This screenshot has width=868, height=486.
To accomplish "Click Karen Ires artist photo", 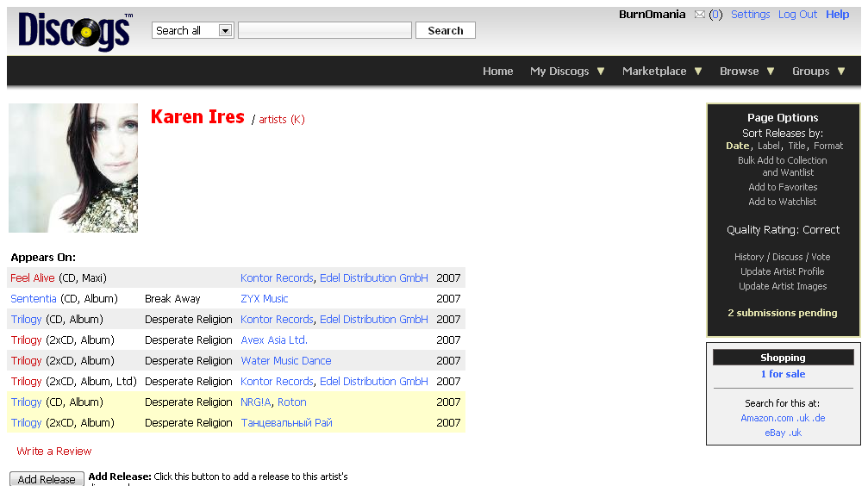I will click(x=73, y=168).
